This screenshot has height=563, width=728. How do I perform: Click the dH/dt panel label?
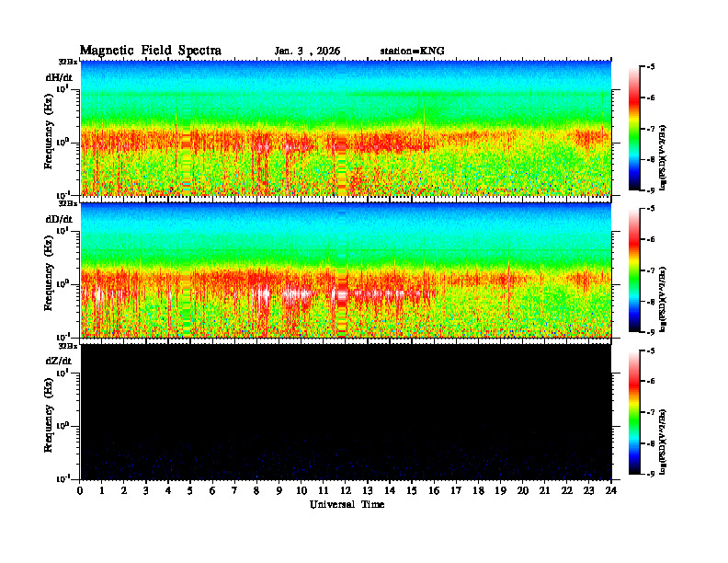coord(59,77)
